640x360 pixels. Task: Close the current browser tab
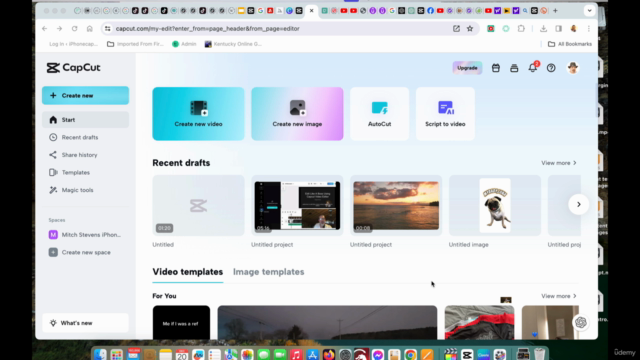[x=311, y=11]
